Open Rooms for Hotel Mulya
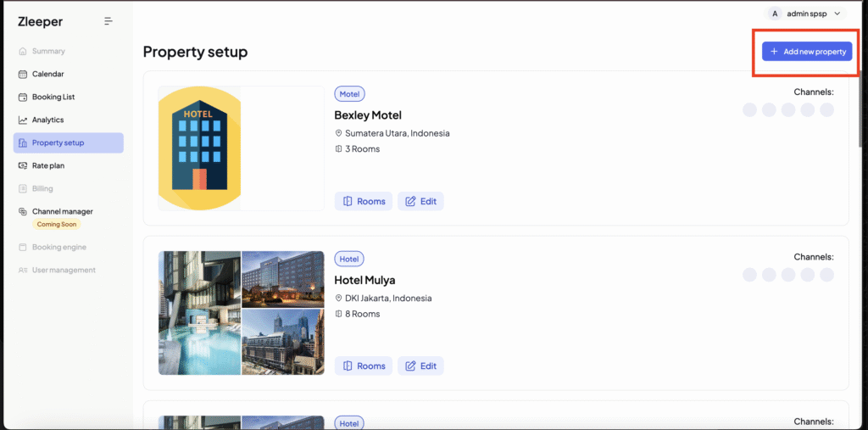The image size is (868, 430). (x=364, y=366)
